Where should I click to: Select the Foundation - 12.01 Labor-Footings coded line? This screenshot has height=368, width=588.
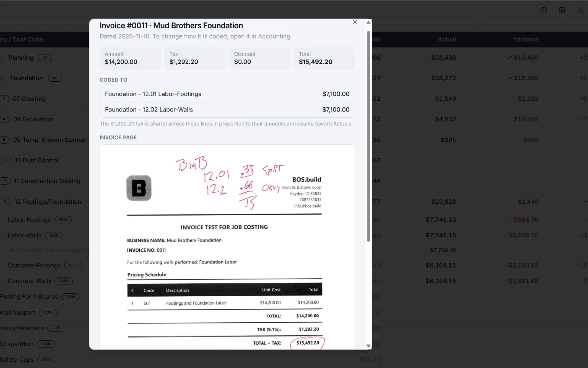[227, 94]
